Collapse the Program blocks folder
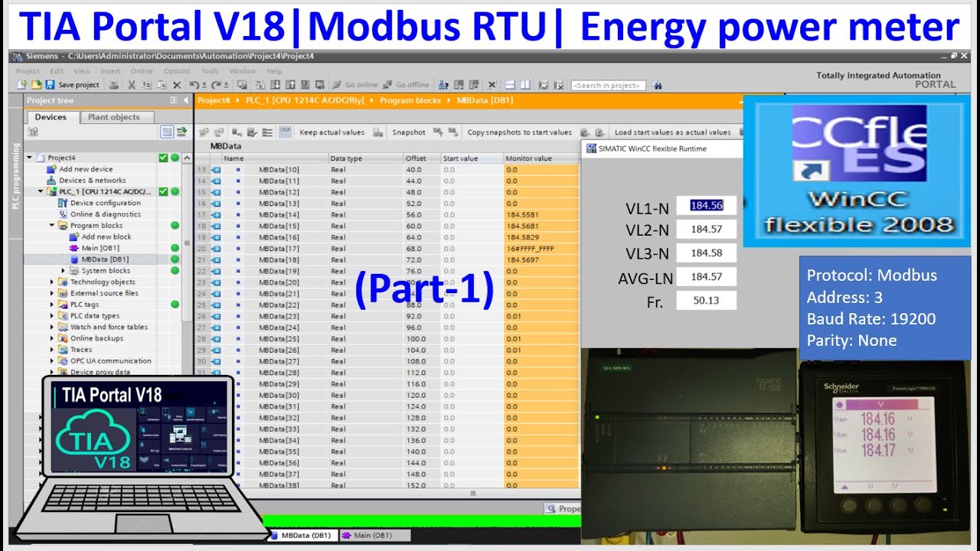This screenshot has height=551, width=980. [52, 226]
